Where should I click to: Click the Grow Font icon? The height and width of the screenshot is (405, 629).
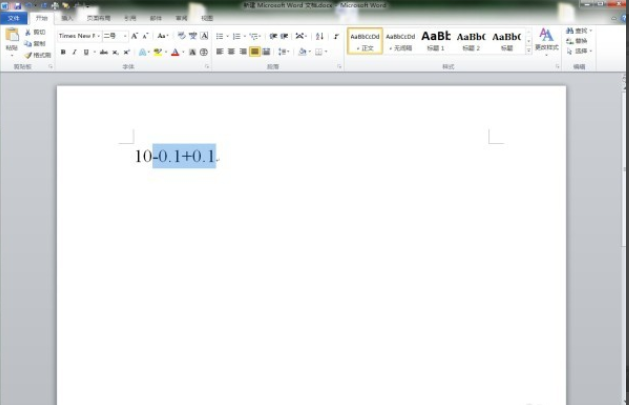click(x=134, y=36)
